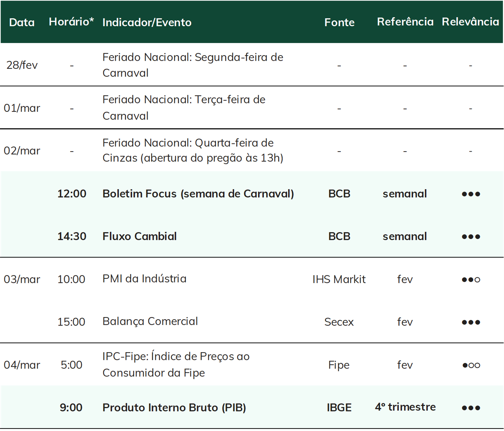Click the Balança Comercial relevance dots
The width and height of the screenshot is (504, 431).
(471, 322)
